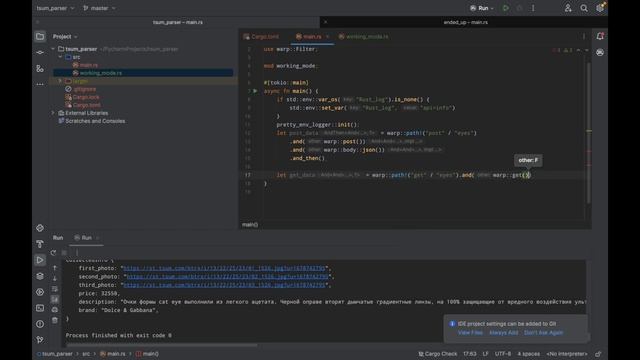Open the Project tool window folder icon

[x=40, y=37]
